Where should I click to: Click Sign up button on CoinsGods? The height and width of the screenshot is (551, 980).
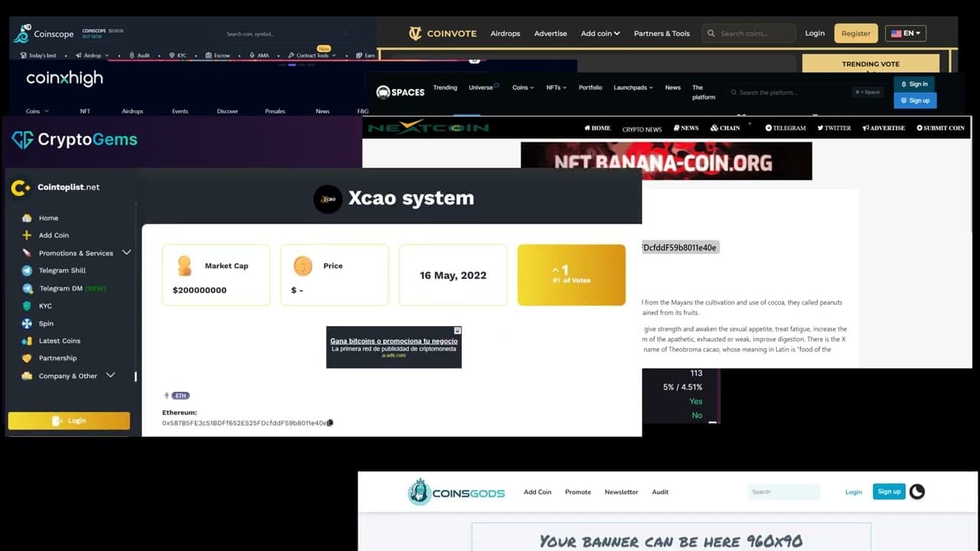click(x=889, y=491)
